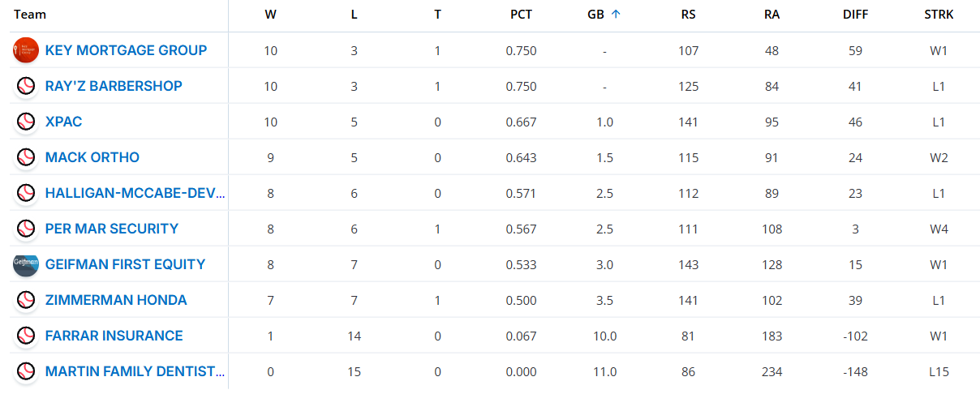Click the baseball icon beside Ray'z Barbershop

tap(26, 86)
